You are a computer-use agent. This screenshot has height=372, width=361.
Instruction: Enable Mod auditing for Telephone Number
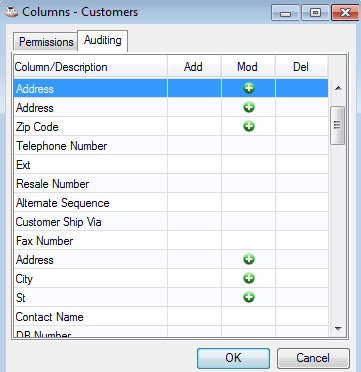pos(248,146)
